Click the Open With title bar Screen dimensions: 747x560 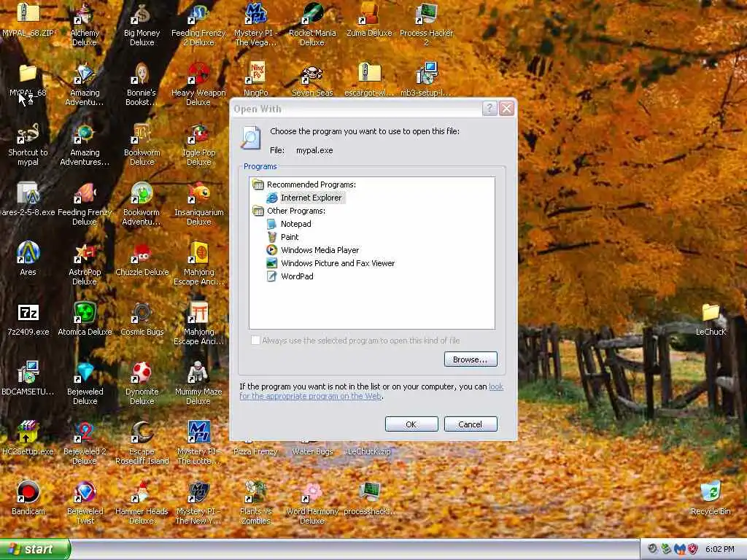(x=356, y=109)
